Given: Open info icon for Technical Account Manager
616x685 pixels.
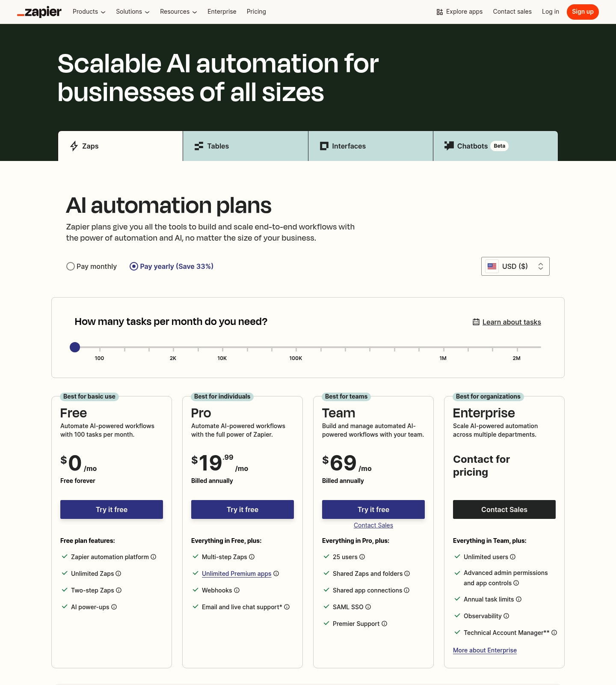Looking at the screenshot, I should coord(554,633).
